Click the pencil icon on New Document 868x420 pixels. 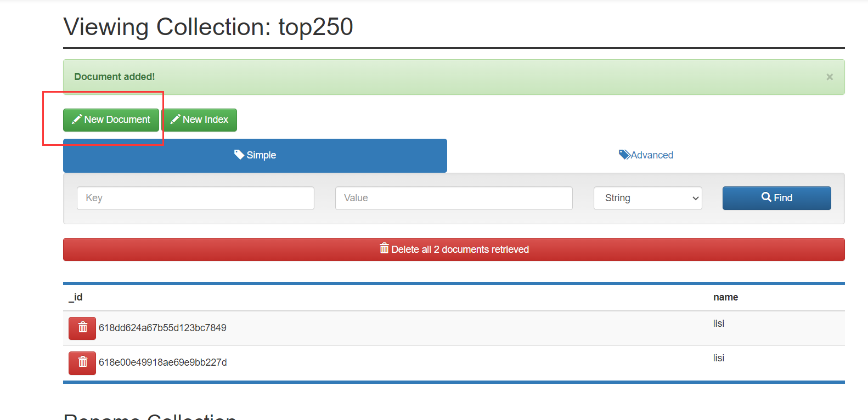coord(77,120)
